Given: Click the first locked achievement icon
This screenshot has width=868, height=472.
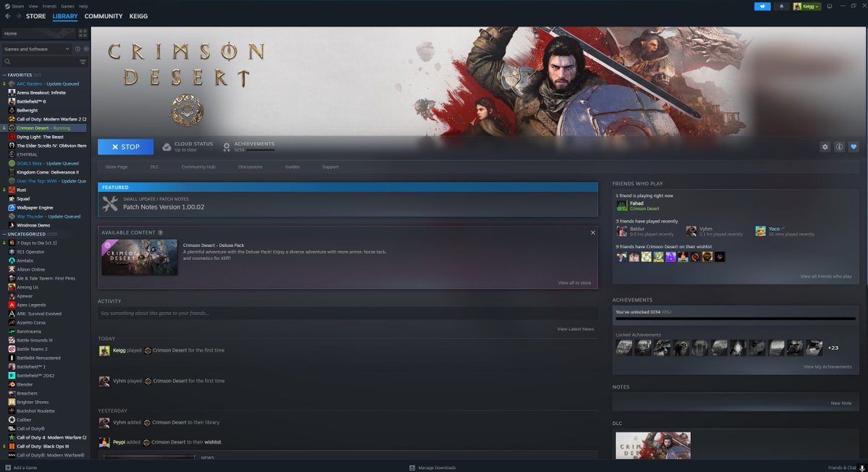Looking at the screenshot, I should click(624, 347).
